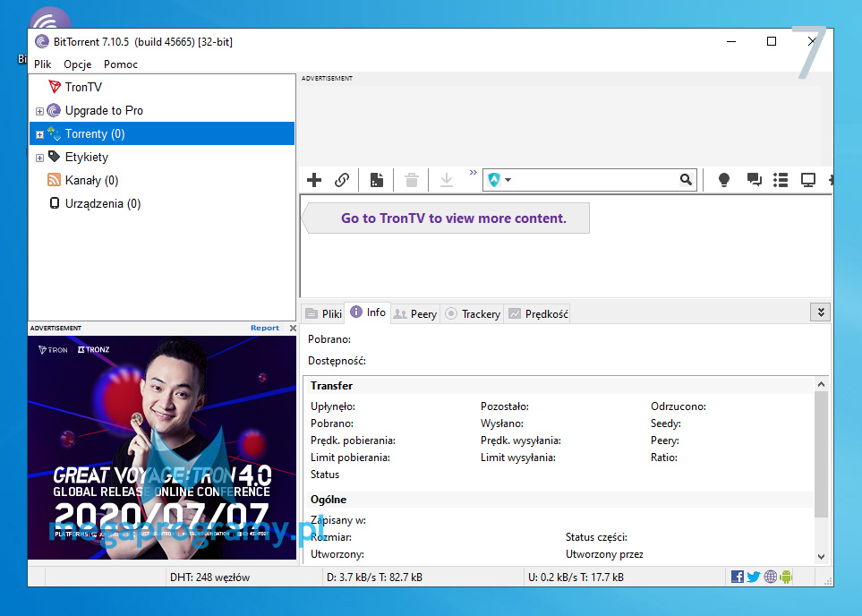Open the Pomoc menu

121,64
